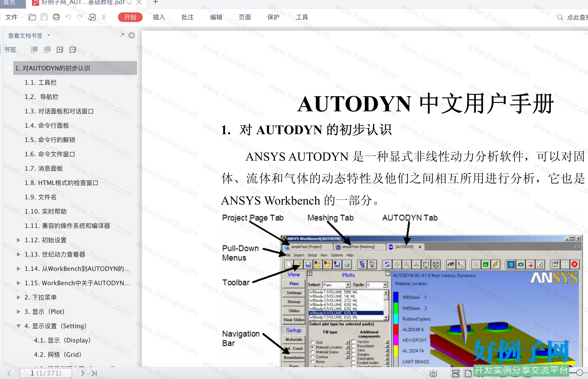Open bookmark 1.9. 文件名
This screenshot has height=379, width=588.
point(41,197)
